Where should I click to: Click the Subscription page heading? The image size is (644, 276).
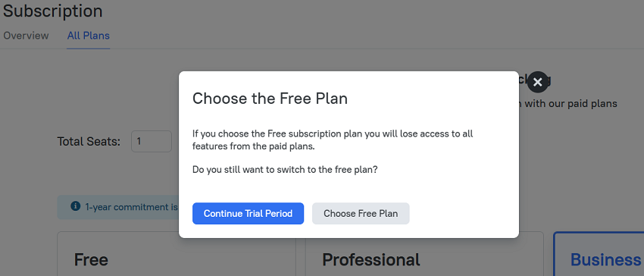52,11
